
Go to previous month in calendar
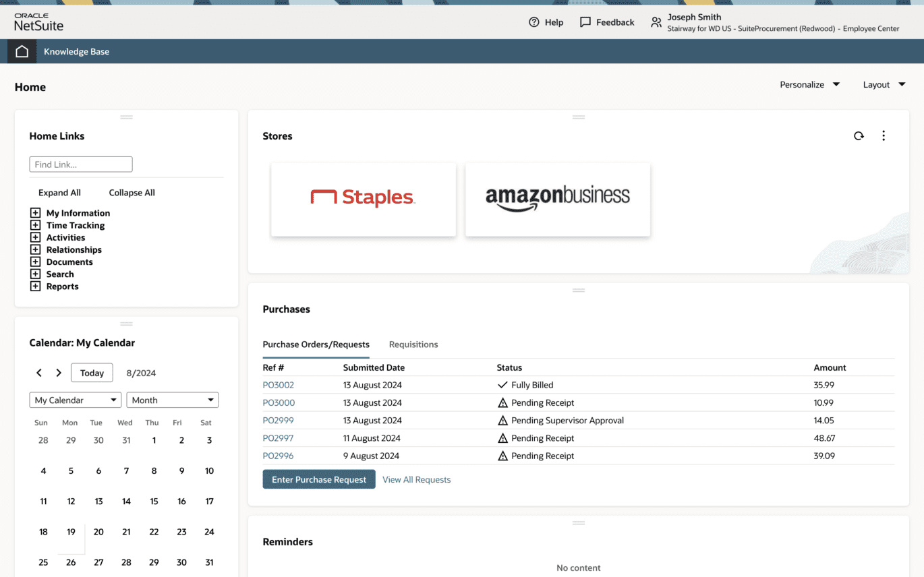point(38,372)
